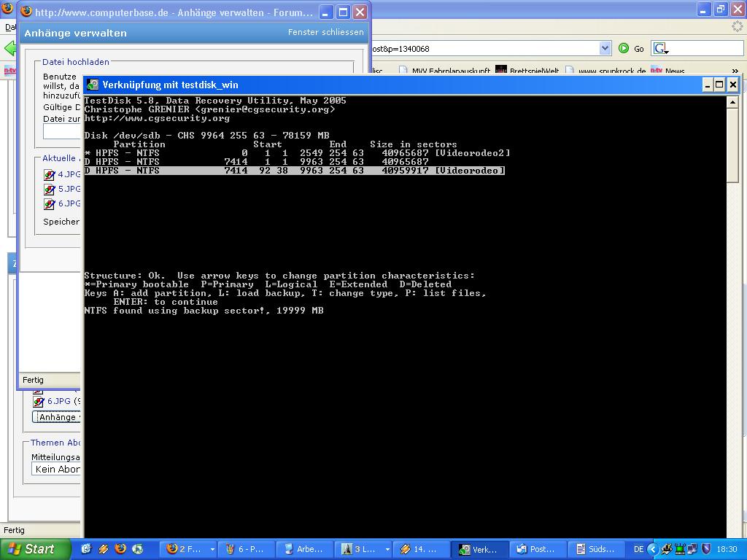Screen dimensions: 747x560
Task: Expand the Firefox taskbar group arrow
Action: click(x=212, y=549)
